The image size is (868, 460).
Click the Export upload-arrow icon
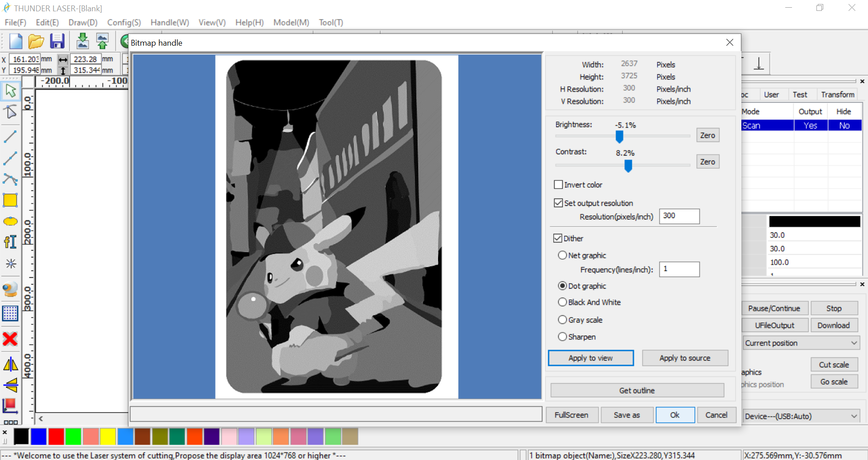pos(103,41)
